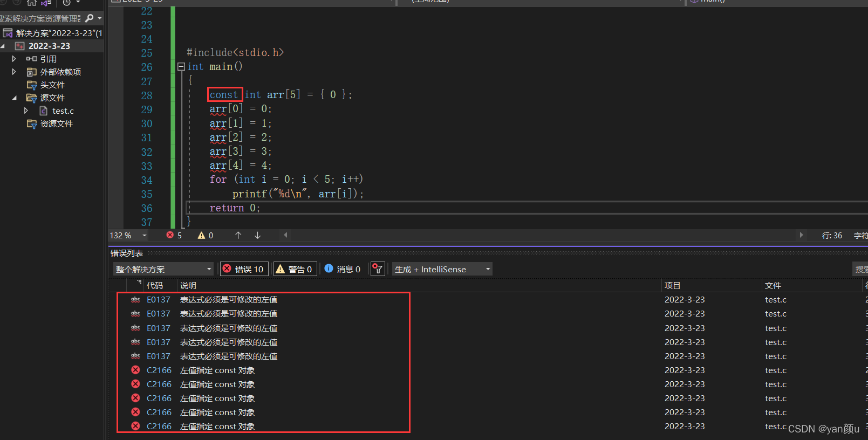868x440 pixels.
Task: Focus the Solution Explorer search box
Action: point(40,18)
